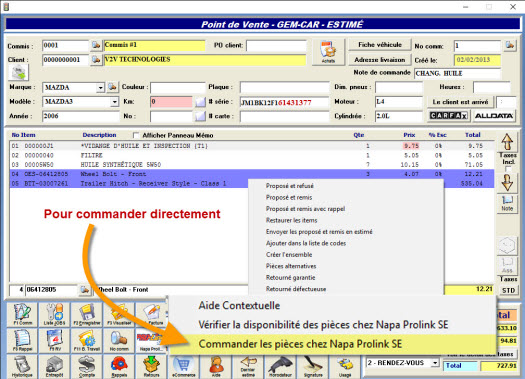
Task: Open the Compte dollar icon
Action: click(x=86, y=367)
